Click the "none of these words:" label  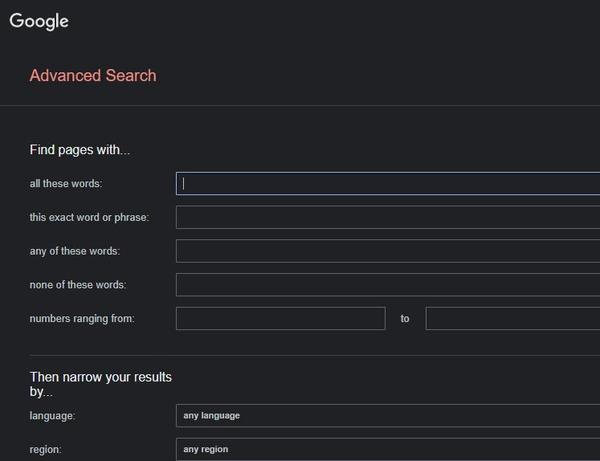pos(78,286)
